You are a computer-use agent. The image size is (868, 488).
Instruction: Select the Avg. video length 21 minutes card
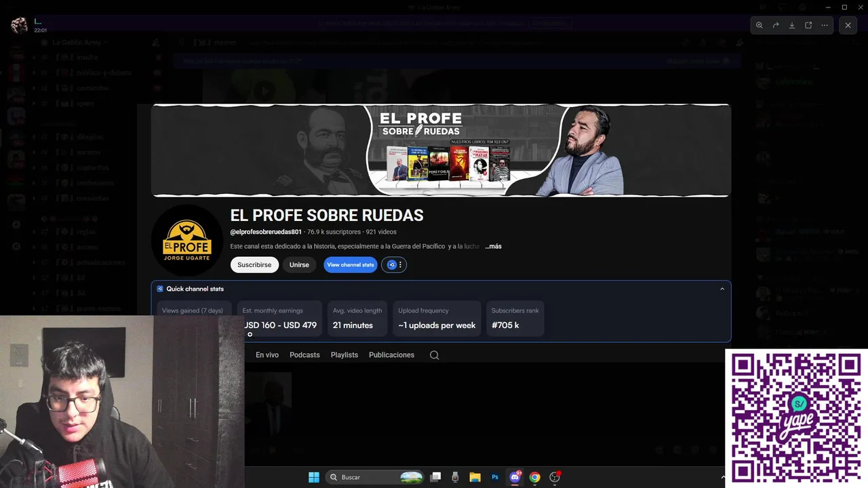(357, 319)
